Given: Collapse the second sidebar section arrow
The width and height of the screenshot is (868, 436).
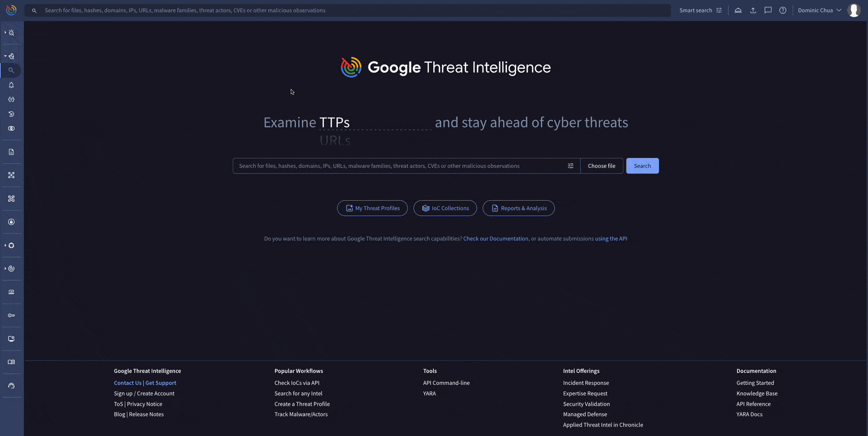Looking at the screenshot, I should pos(5,56).
